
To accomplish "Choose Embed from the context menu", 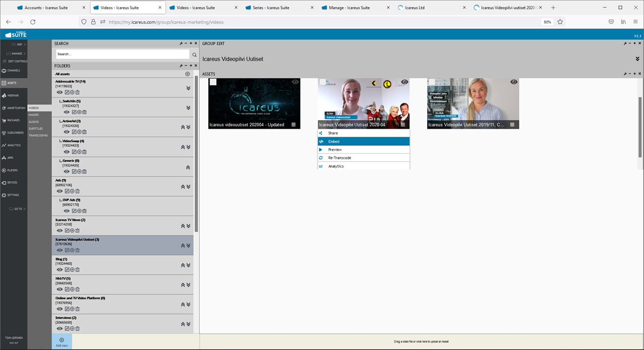I will click(x=363, y=141).
